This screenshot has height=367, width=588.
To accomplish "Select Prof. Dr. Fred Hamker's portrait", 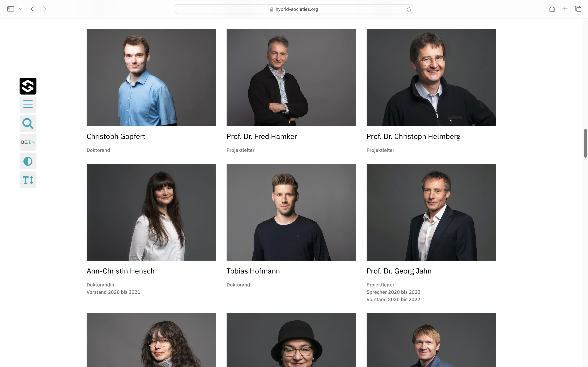I will point(291,78).
